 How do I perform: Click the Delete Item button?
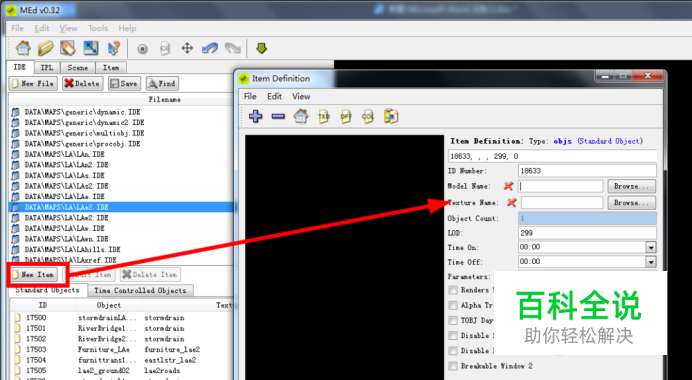point(150,275)
